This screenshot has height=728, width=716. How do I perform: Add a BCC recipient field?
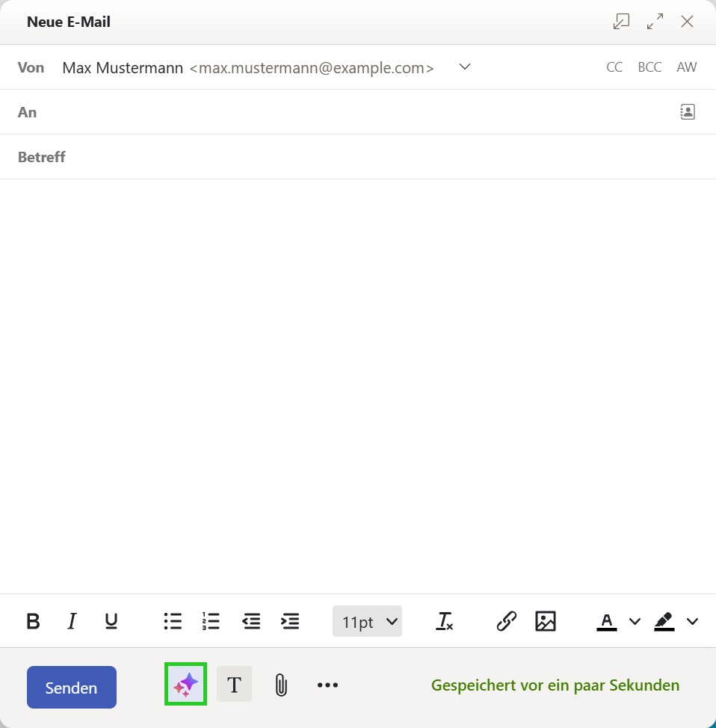(x=649, y=67)
